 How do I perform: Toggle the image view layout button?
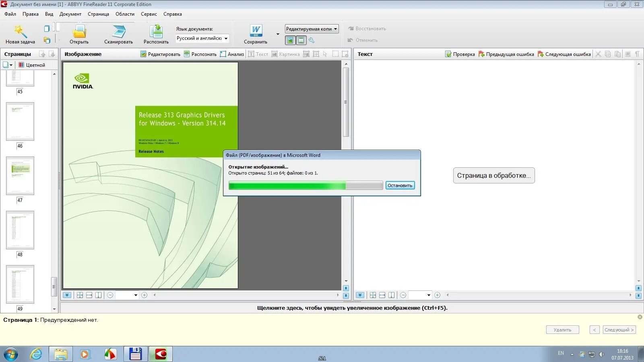tap(290, 40)
